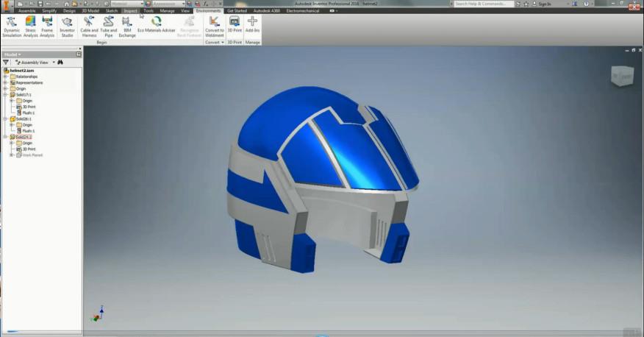Collapse the Solid17:1 component
The height and width of the screenshot is (337, 644).
(x=5, y=95)
